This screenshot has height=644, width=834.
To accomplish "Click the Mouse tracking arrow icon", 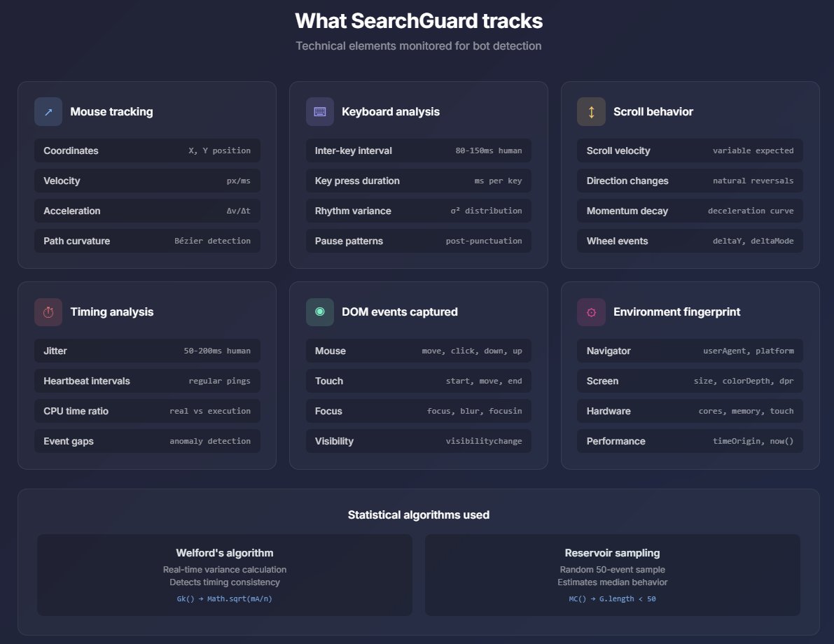I will coord(48,112).
